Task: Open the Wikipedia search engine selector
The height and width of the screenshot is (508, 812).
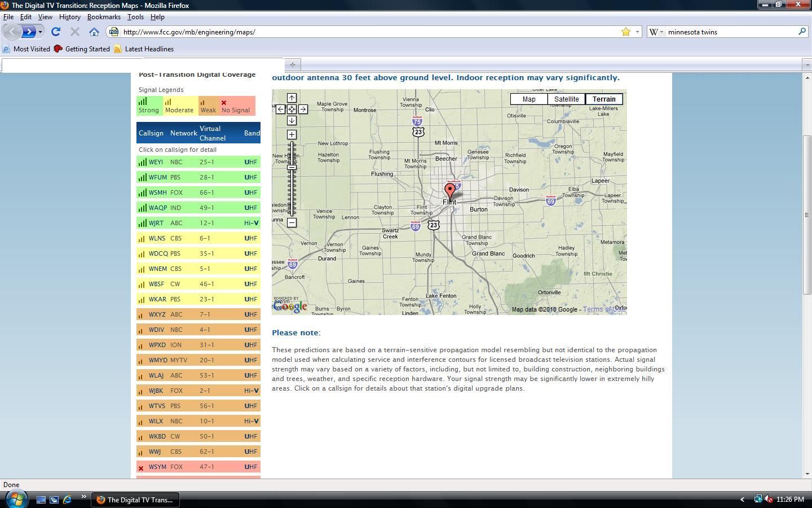Action: tap(656, 32)
